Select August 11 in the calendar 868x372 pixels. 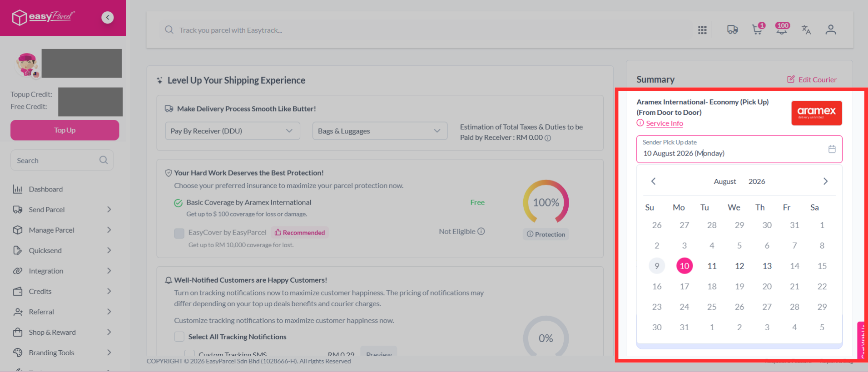pos(712,266)
